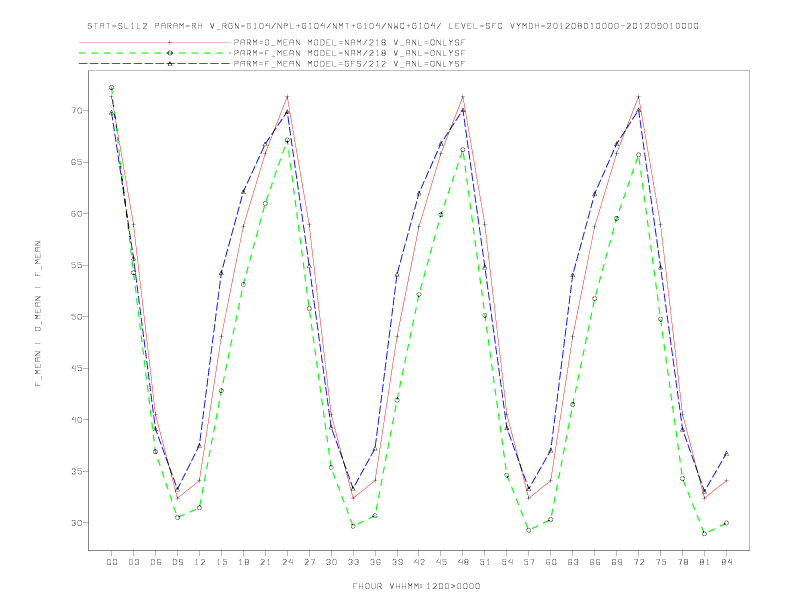Click the x-axis forecast hour label 78

click(682, 562)
